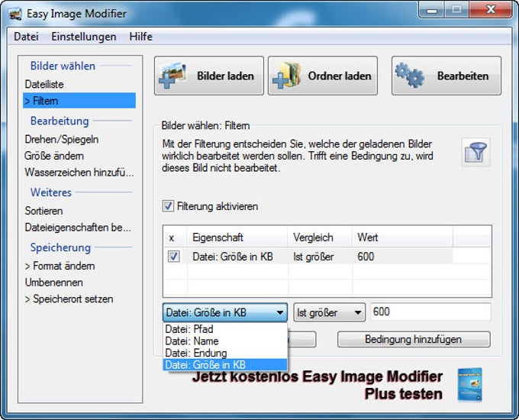This screenshot has height=420, width=519.
Task: Click the Bilder laden button
Action: coord(209,76)
